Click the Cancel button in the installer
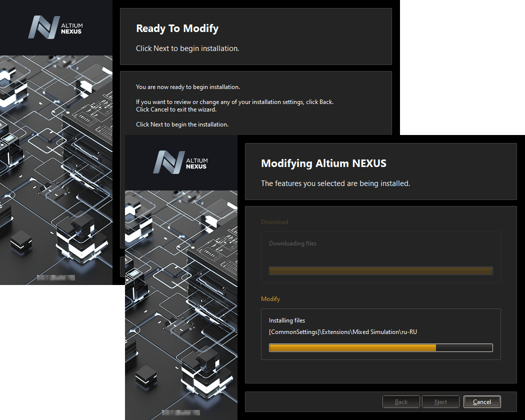525x420 pixels. tap(481, 401)
